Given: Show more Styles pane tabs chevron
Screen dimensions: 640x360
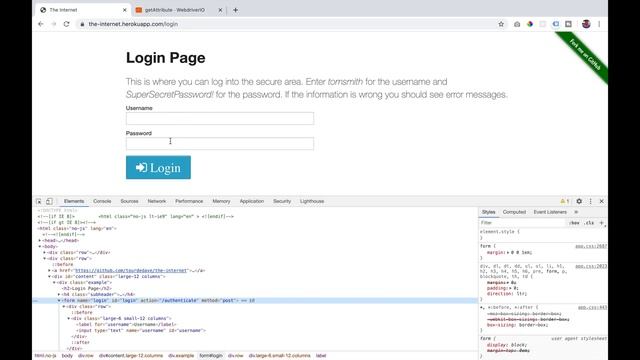Looking at the screenshot, I should point(576,212).
